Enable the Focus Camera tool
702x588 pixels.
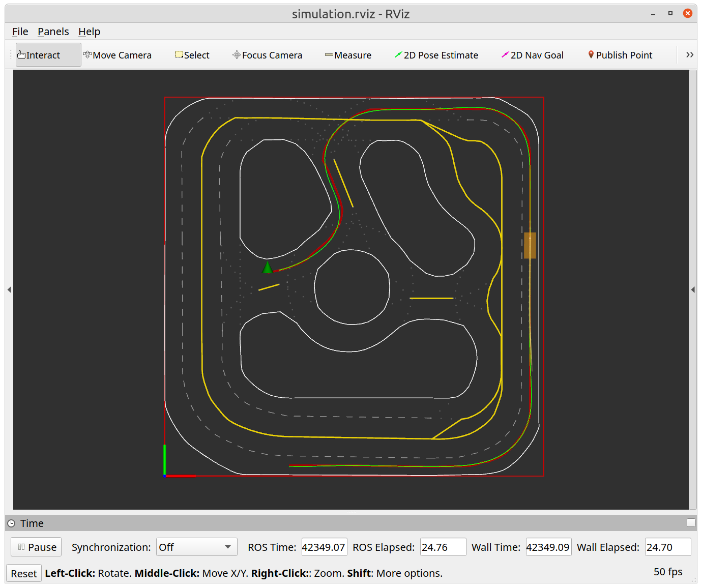(x=267, y=55)
